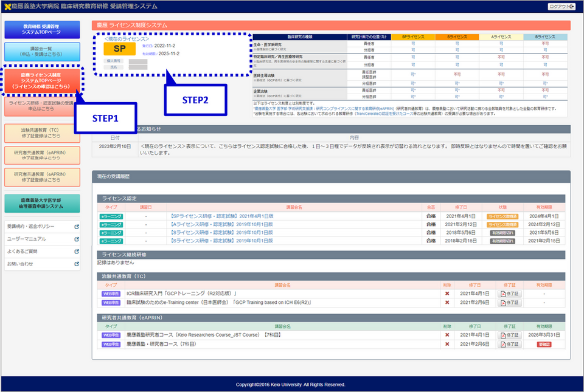The height and width of the screenshot is (392, 584).
Task: Click the Sライセンス column header
Action: pyautogui.click(x=457, y=37)
